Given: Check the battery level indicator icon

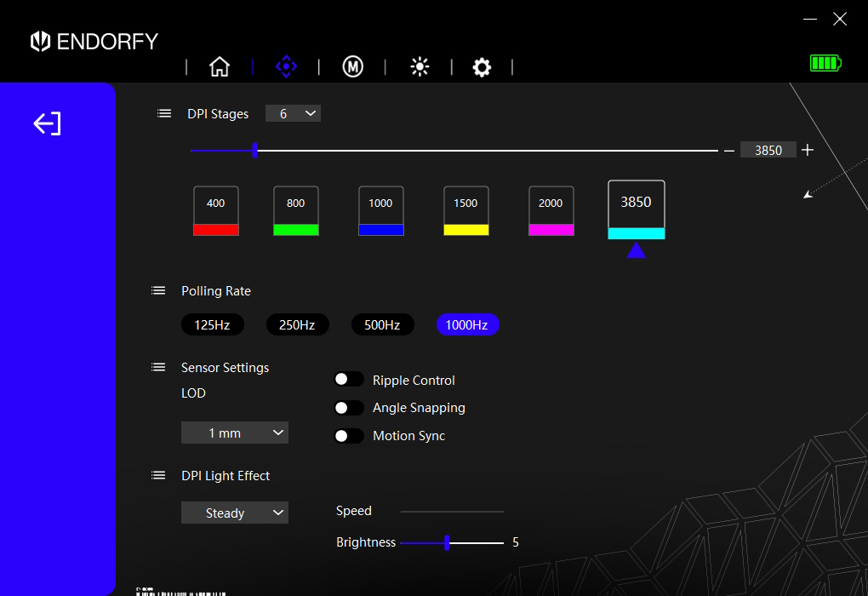Looking at the screenshot, I should (x=825, y=62).
